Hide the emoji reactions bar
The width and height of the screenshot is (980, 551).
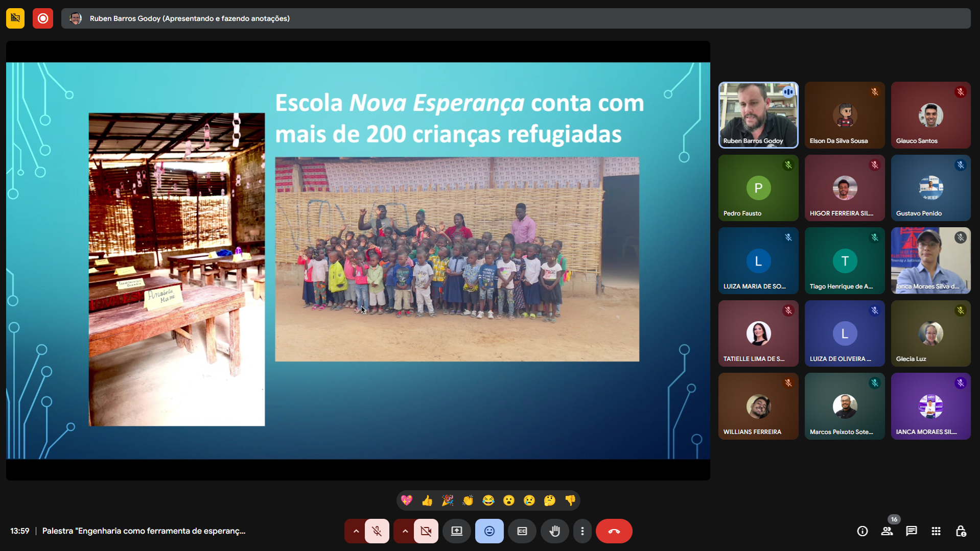(x=489, y=531)
